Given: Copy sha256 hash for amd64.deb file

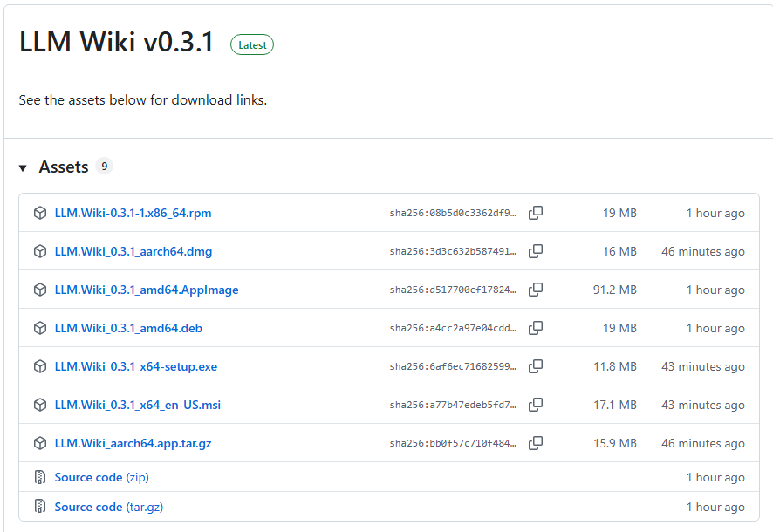Looking at the screenshot, I should click(536, 328).
